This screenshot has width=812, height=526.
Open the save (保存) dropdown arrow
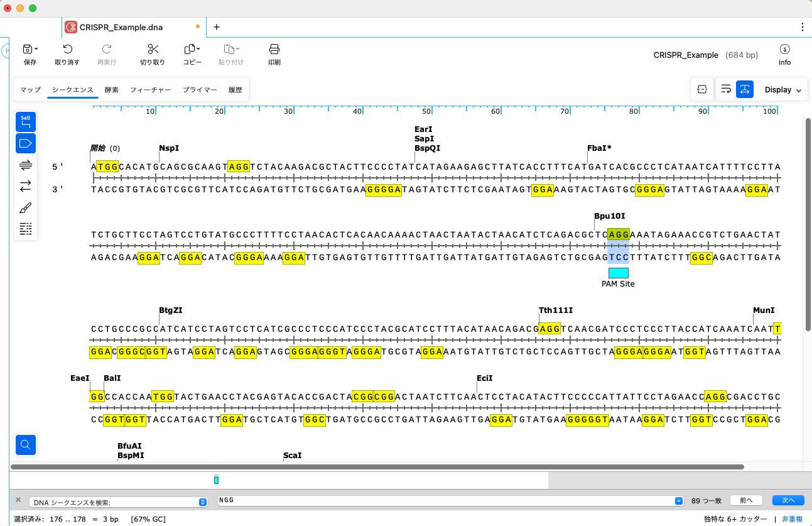tap(36, 48)
